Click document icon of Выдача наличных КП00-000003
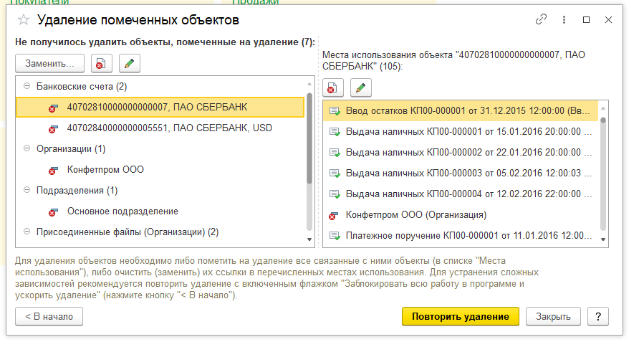This screenshot has height=347, width=644. pos(335,173)
